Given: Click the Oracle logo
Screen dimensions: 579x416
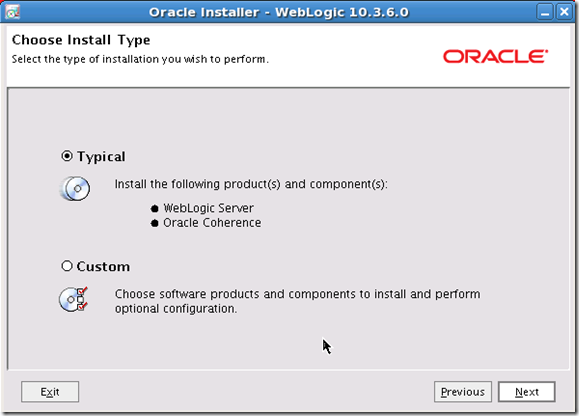Looking at the screenshot, I should coord(495,56).
